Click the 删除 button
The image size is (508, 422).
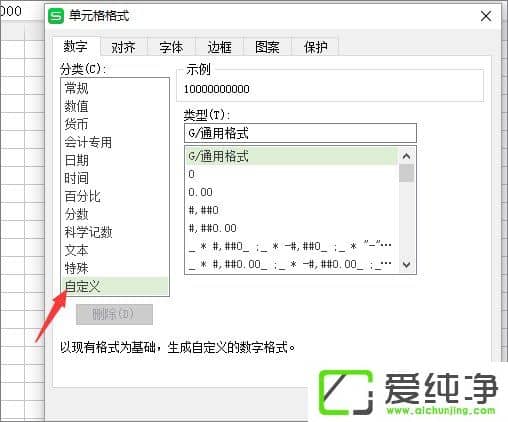(114, 314)
